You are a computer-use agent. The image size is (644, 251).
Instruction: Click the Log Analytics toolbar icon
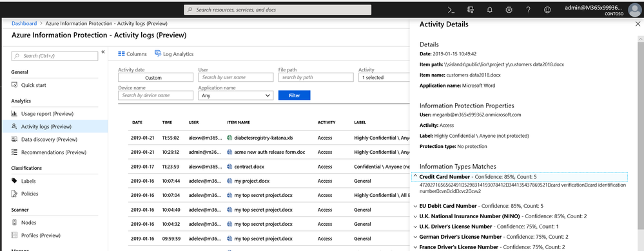[158, 53]
